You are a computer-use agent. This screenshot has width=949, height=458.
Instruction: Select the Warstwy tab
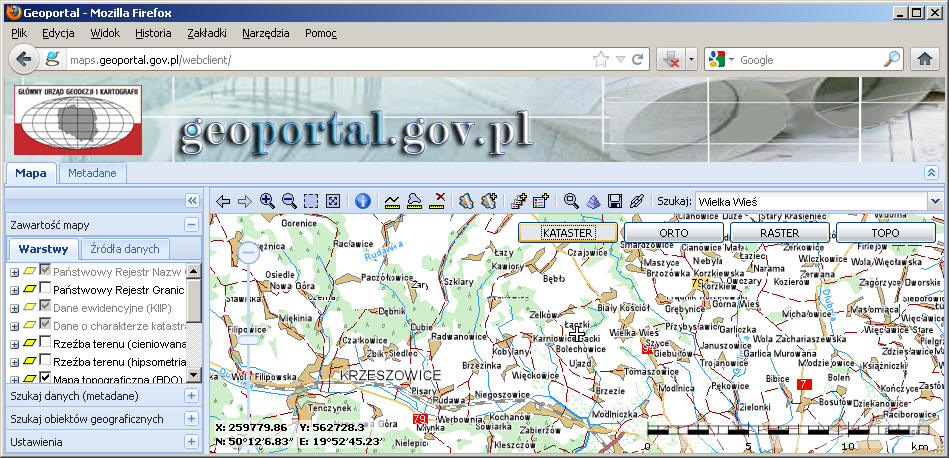(42, 249)
